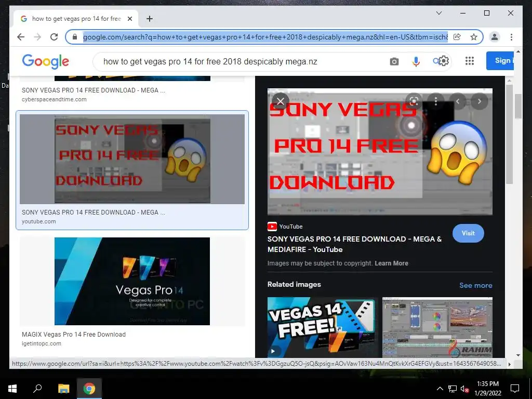Close the 'how to get vegas pro 14' tab

129,19
